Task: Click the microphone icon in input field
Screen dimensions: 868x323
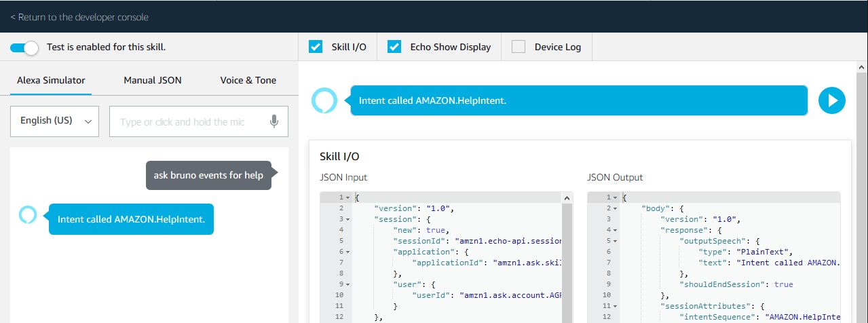Action: click(x=273, y=121)
